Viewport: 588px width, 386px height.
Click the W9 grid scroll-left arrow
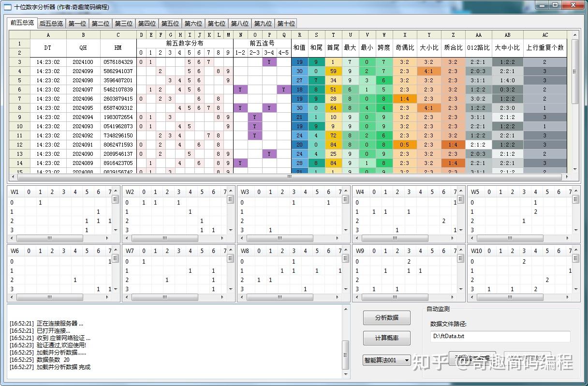click(357, 297)
